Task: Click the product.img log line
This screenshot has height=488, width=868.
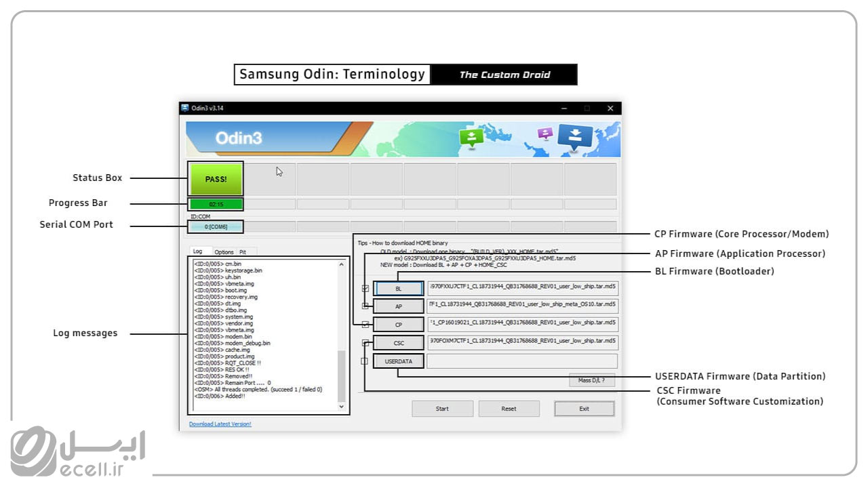Action: click(224, 357)
